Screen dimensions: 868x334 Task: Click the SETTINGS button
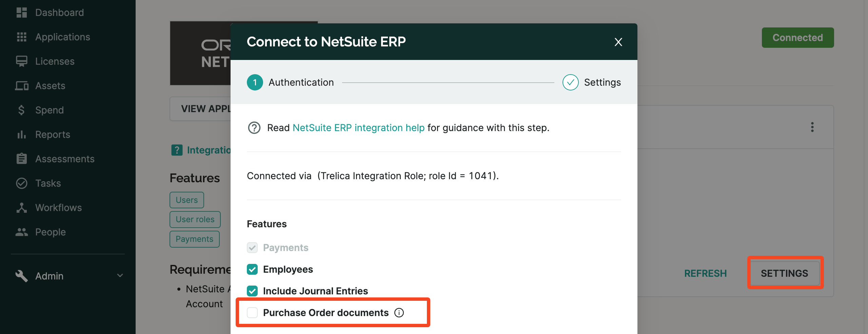tap(784, 273)
